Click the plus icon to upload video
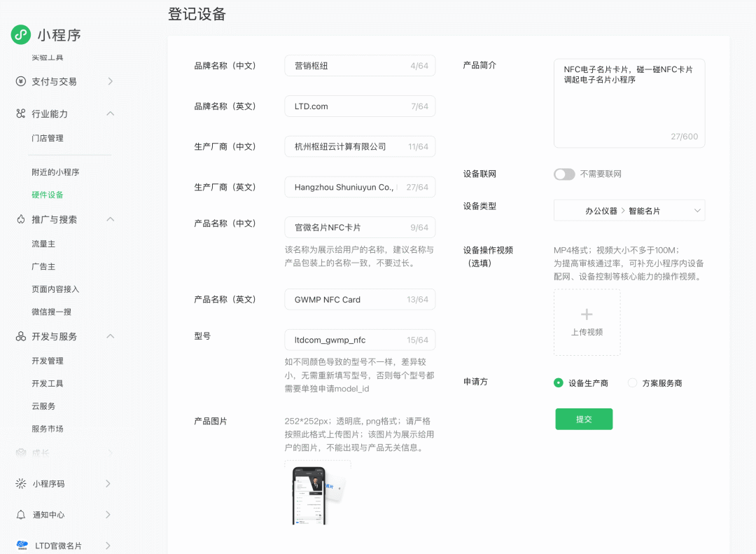 point(587,314)
